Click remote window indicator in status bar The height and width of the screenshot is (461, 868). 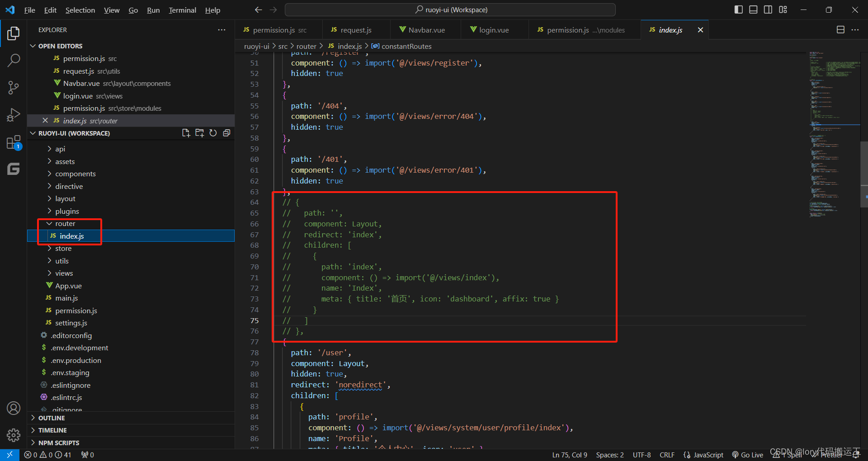point(9,455)
